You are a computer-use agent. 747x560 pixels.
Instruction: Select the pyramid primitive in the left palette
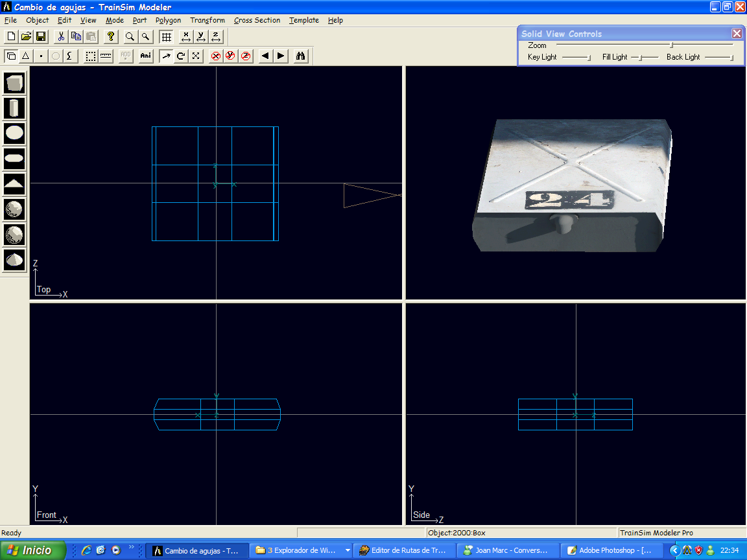tap(15, 184)
